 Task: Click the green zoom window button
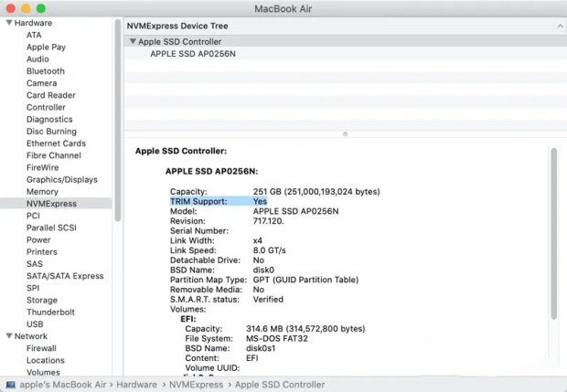tap(40, 8)
